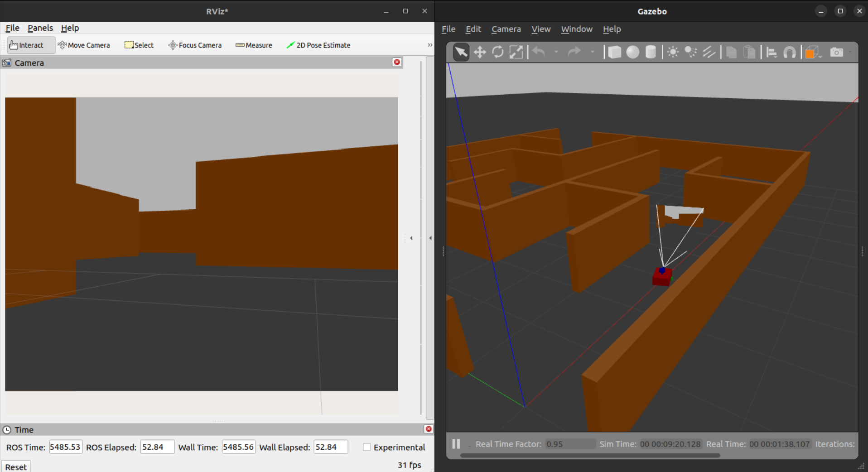Choose the Select tool in RViz
Viewport: 868px width, 472px height.
(x=139, y=45)
